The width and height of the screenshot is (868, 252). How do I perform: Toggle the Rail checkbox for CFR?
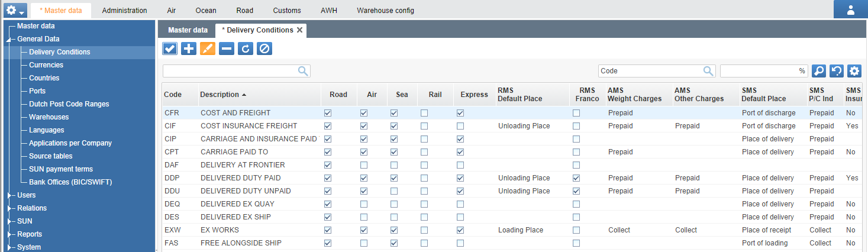(x=424, y=113)
